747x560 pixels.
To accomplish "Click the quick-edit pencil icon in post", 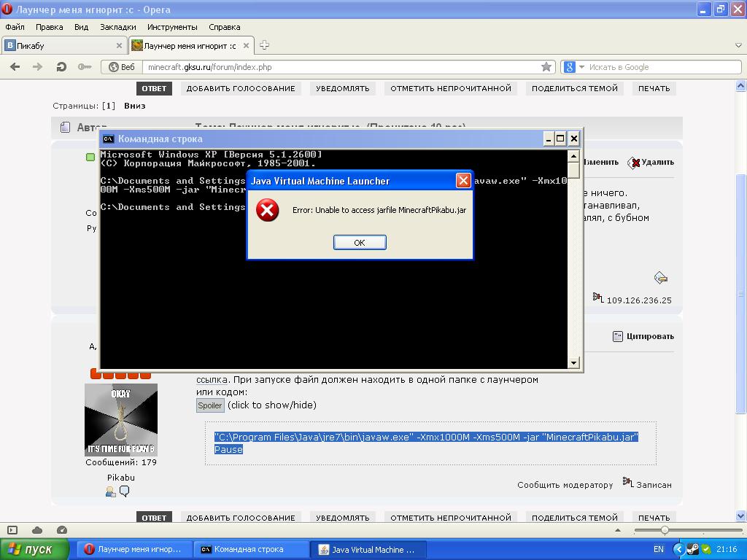I will pos(661,278).
